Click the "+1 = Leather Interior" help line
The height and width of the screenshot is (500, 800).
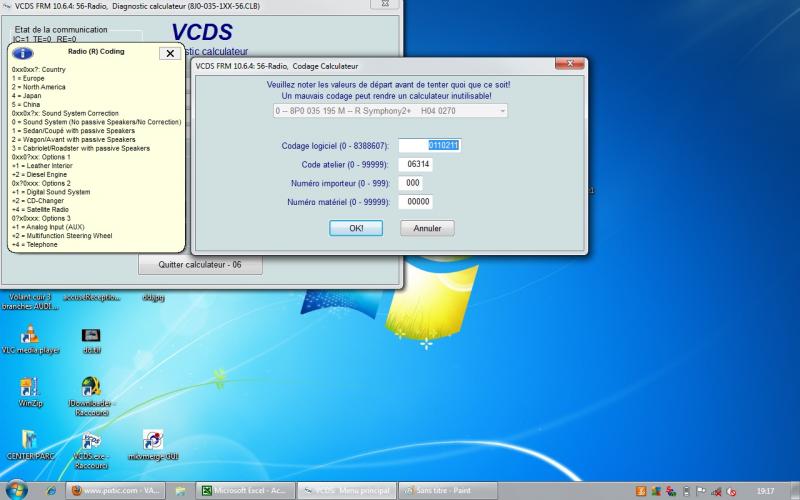[x=42, y=166]
